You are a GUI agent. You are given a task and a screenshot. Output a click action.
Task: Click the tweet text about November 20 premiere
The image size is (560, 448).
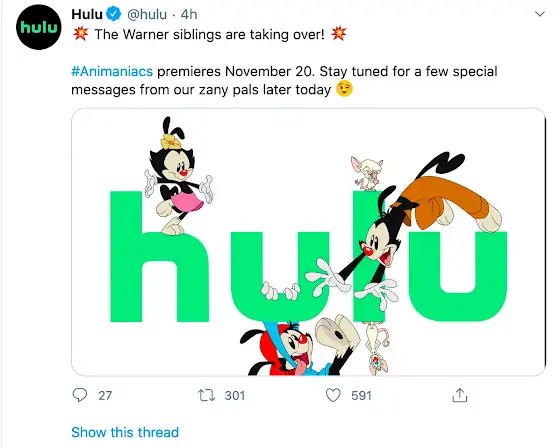point(284,80)
